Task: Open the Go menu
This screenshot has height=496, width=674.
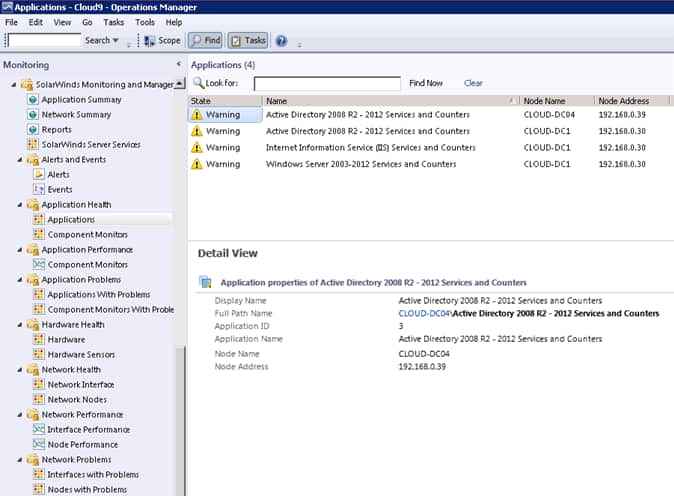Action: pos(87,22)
